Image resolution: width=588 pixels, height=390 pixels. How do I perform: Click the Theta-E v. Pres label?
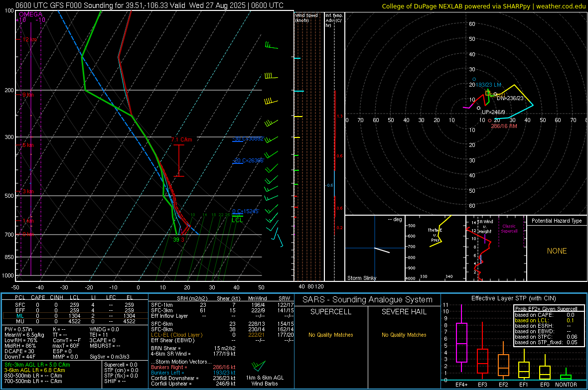pyautogui.click(x=435, y=235)
